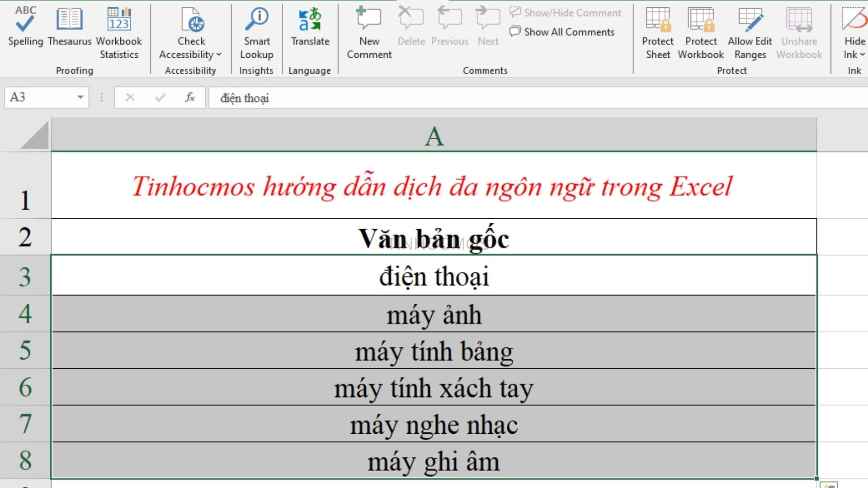The image size is (868, 488).
Task: Toggle Show/Hide Comment
Action: click(x=565, y=13)
